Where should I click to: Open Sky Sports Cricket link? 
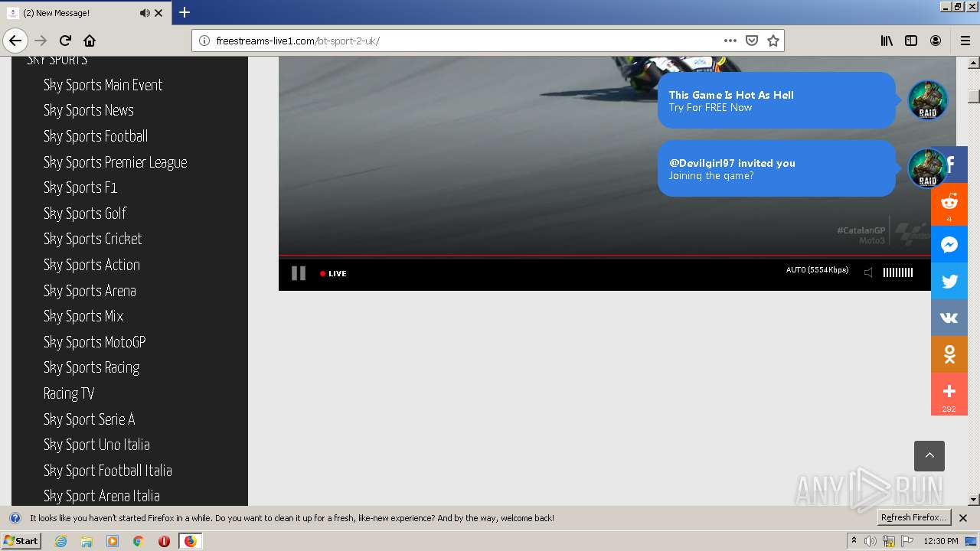point(93,239)
